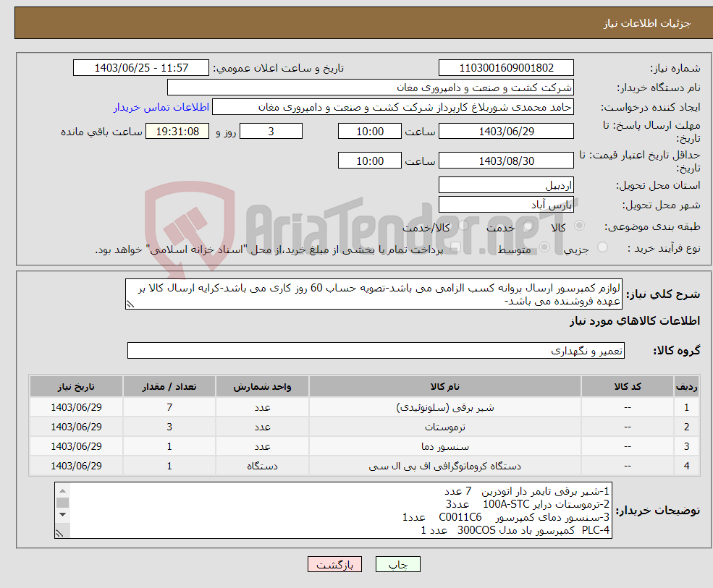Click the شماره نیاز number field
Screen dimensions: 713x588
tap(506, 68)
